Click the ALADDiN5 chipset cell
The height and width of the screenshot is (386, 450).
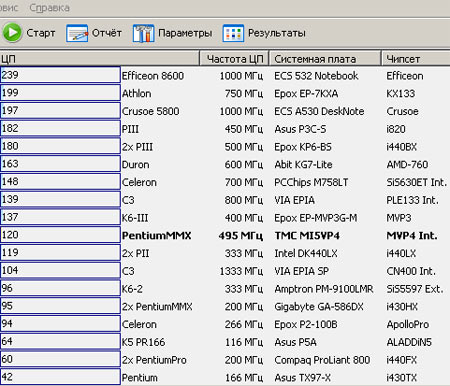point(409,342)
